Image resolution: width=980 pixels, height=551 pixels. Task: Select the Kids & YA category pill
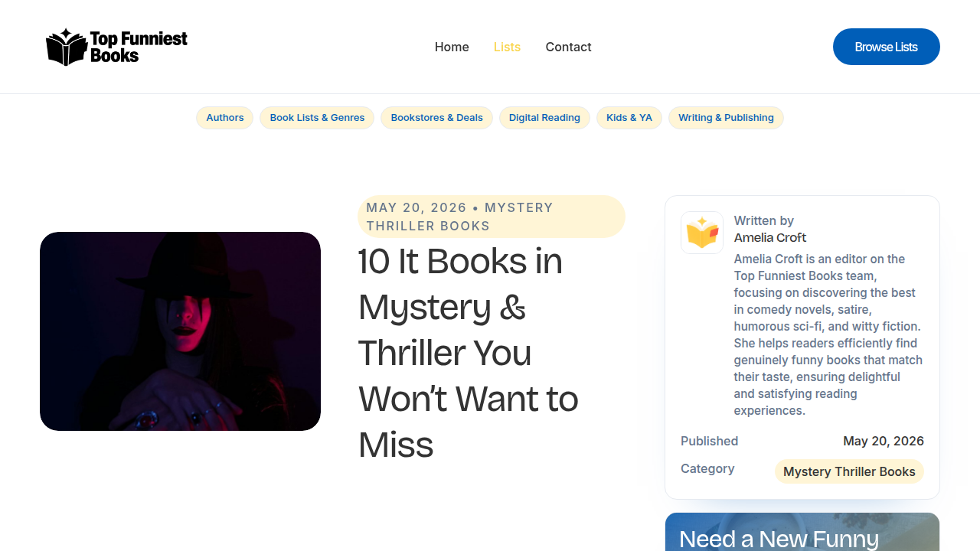coord(629,118)
